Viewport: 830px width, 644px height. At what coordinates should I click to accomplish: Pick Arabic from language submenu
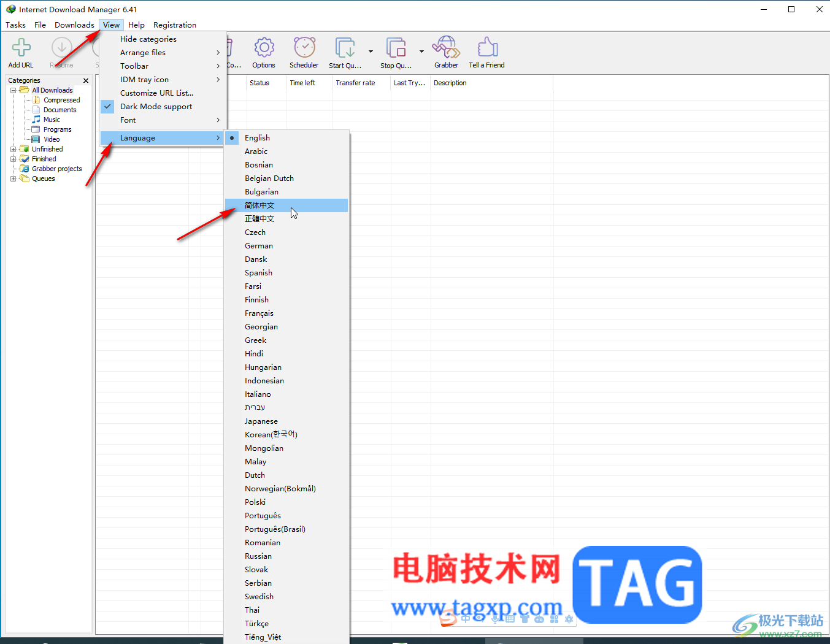point(286,151)
